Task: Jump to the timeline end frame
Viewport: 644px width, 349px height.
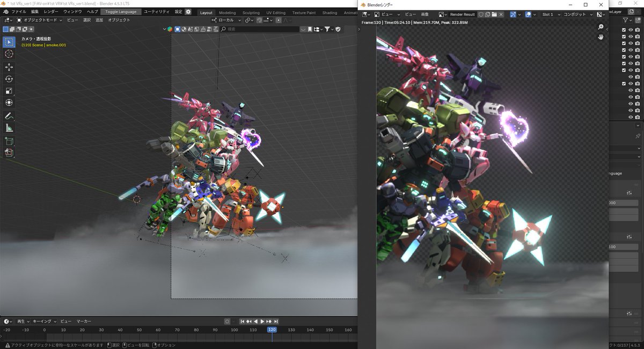Action: (276, 322)
